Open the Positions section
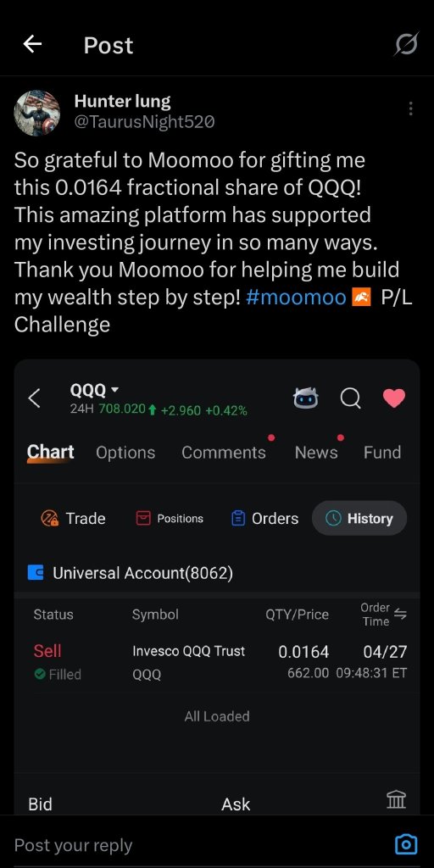 click(170, 518)
